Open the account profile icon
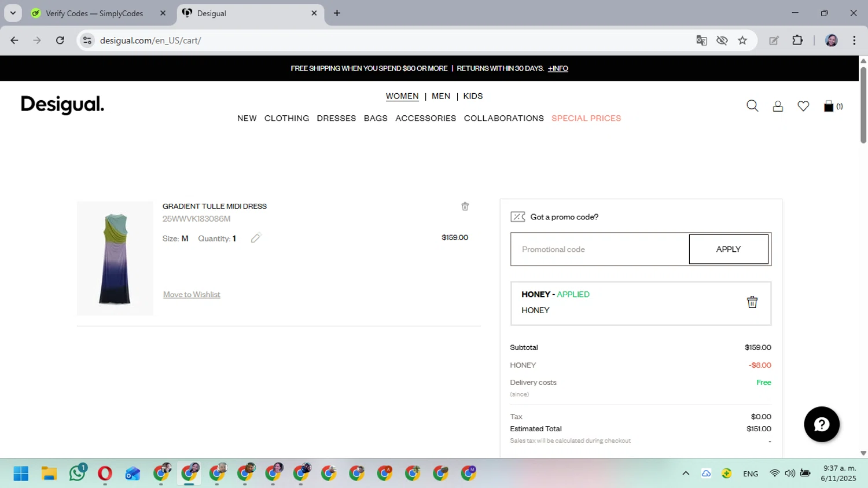This screenshot has width=868, height=488. pos(778,106)
